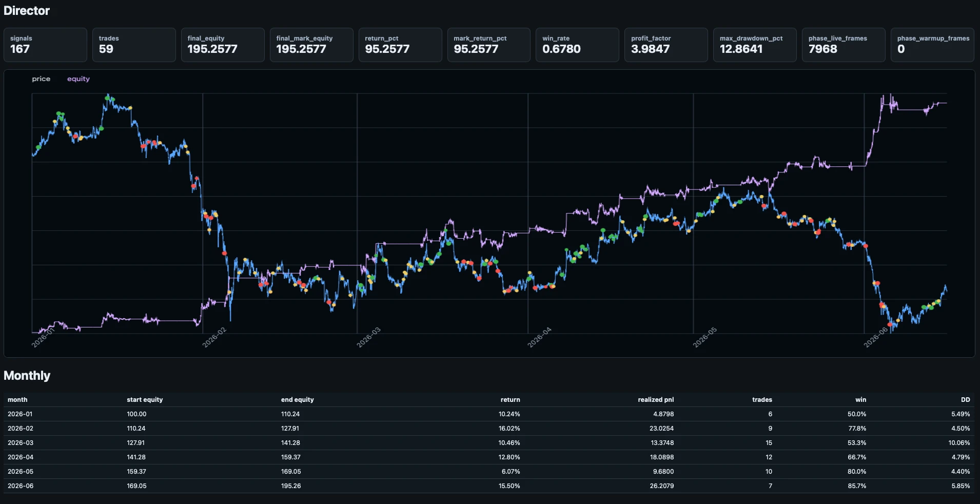Click the realized pnl column header
The width and height of the screenshot is (980, 504).
(x=656, y=400)
